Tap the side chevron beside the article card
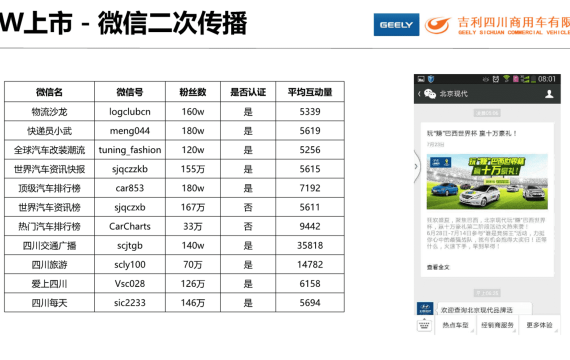This screenshot has height=360, width=570. tap(417, 167)
